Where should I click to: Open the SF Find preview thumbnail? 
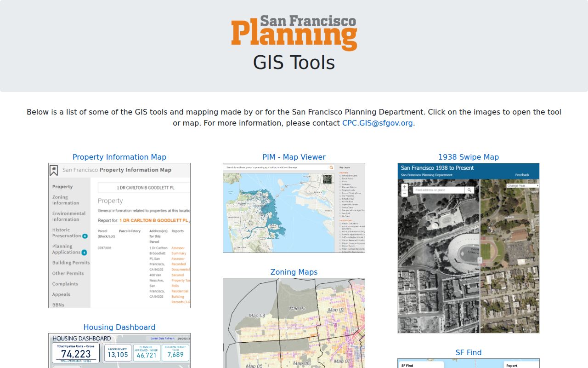[469, 363]
